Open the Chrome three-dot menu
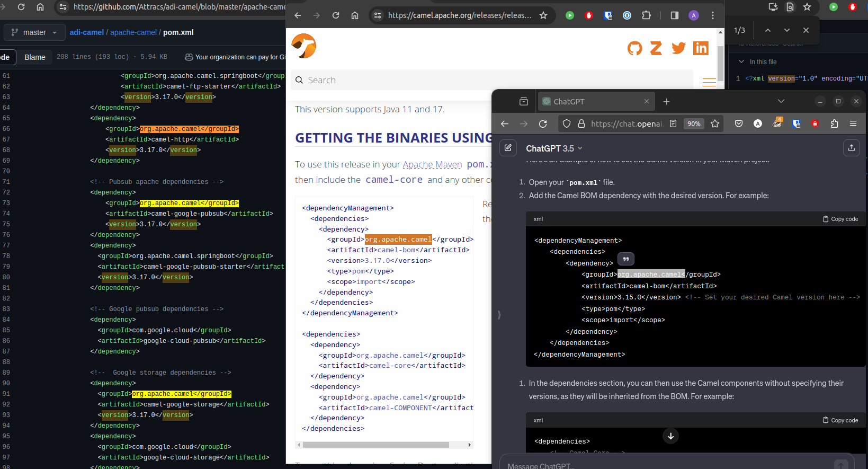This screenshot has height=469, width=868. pos(713,15)
